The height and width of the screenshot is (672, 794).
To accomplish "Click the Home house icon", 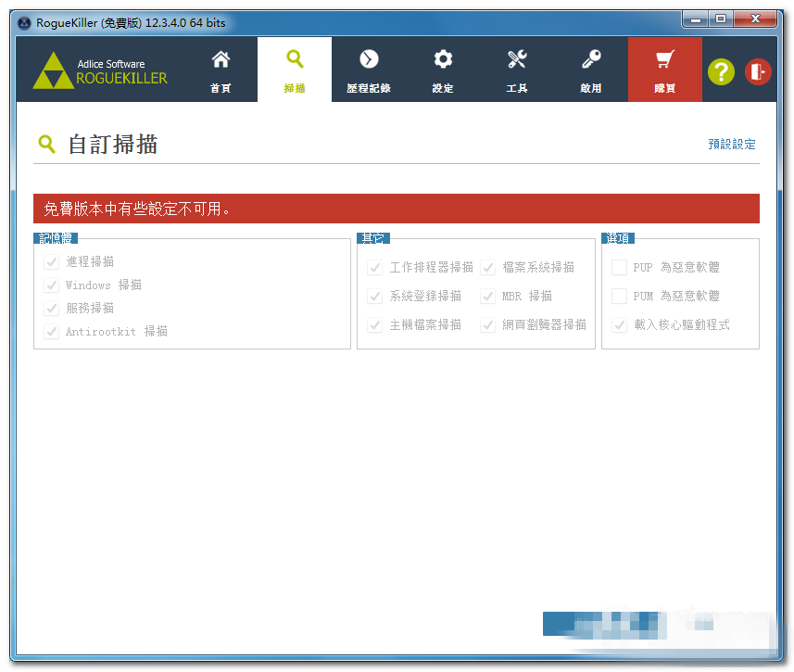I will coord(221,60).
